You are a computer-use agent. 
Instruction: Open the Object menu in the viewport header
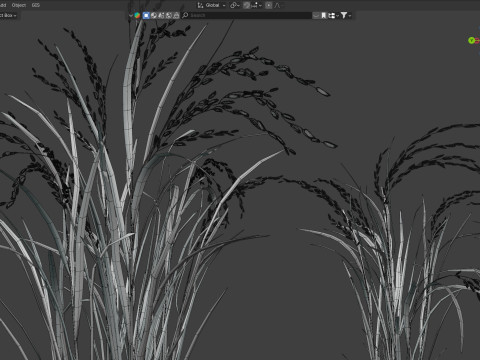pyautogui.click(x=19, y=5)
